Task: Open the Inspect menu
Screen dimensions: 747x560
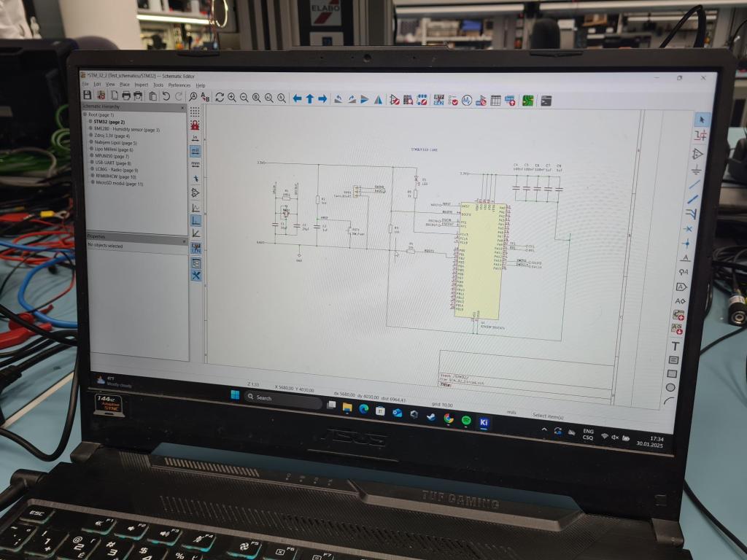Action: tap(141, 85)
